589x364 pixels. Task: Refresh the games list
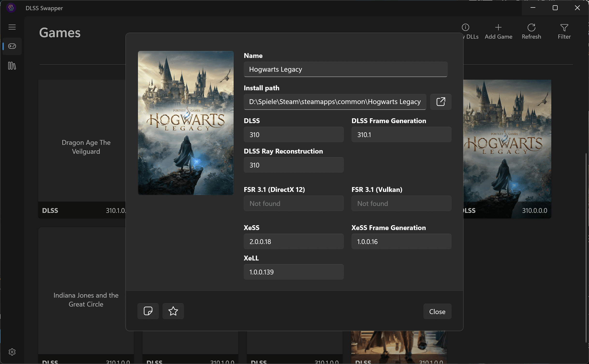(531, 32)
